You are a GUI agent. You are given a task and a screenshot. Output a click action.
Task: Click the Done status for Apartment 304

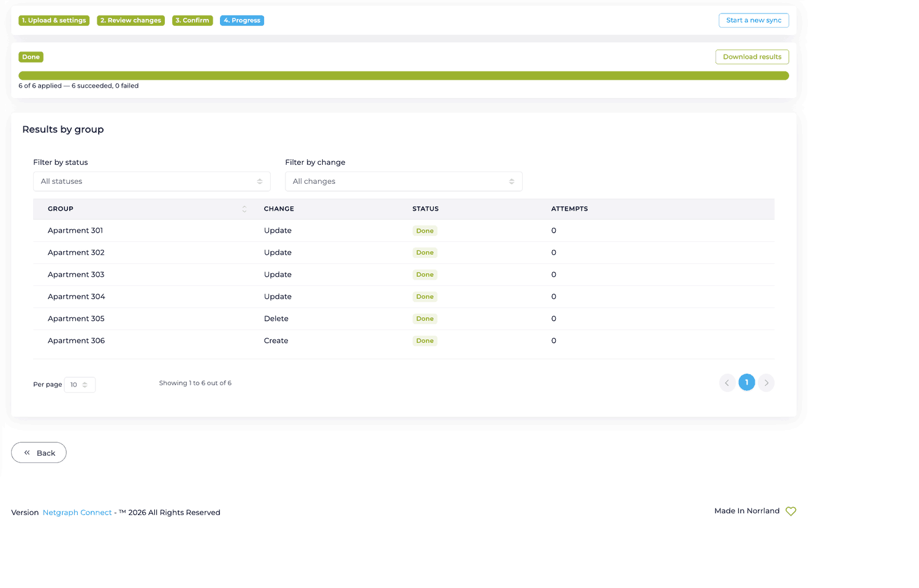pos(425,297)
